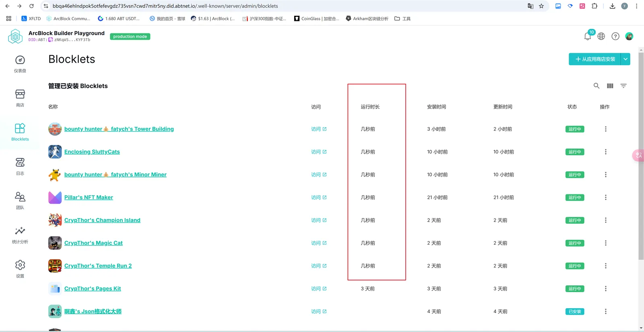Viewport: 644px width, 332px height.
Task: Open the browser translate icon
Action: click(530, 6)
